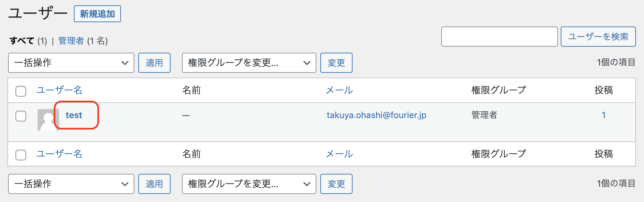Click the bottom 変更 button
The width and height of the screenshot is (644, 202).
point(336,184)
